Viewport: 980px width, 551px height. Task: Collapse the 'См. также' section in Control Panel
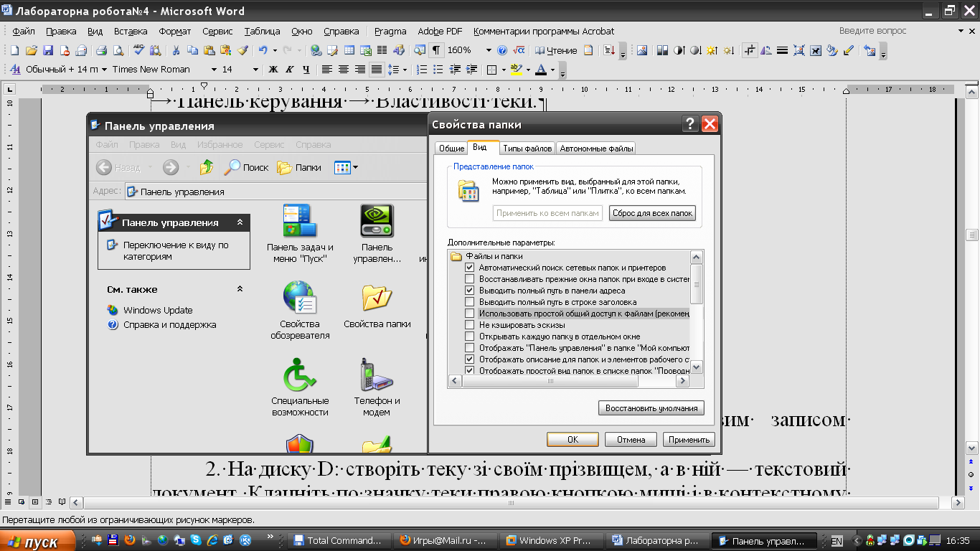(x=240, y=289)
